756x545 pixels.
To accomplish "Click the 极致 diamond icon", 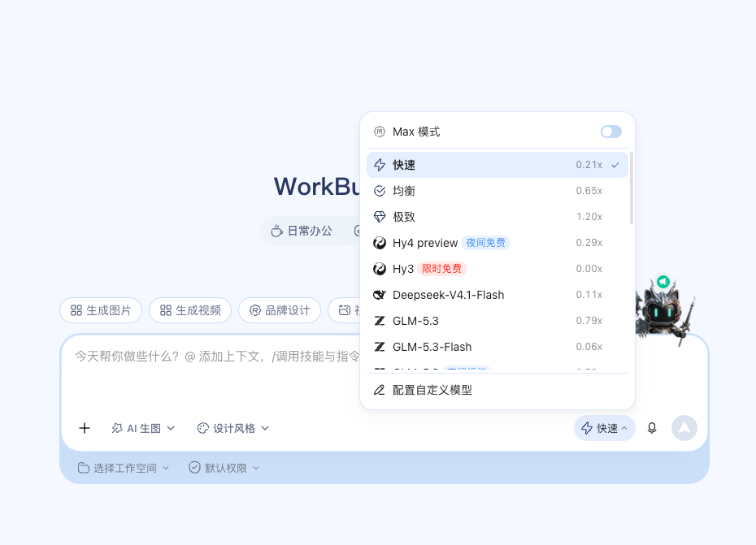I will point(380,217).
